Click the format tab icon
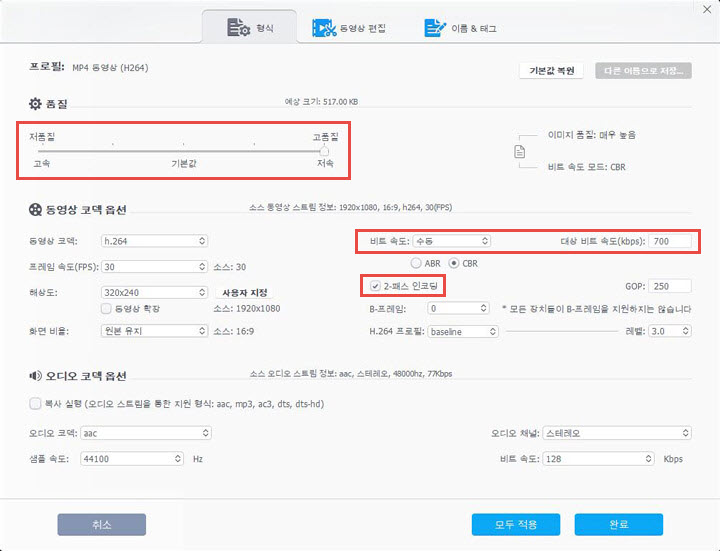Viewport: 720px width, 551px height. (238, 28)
